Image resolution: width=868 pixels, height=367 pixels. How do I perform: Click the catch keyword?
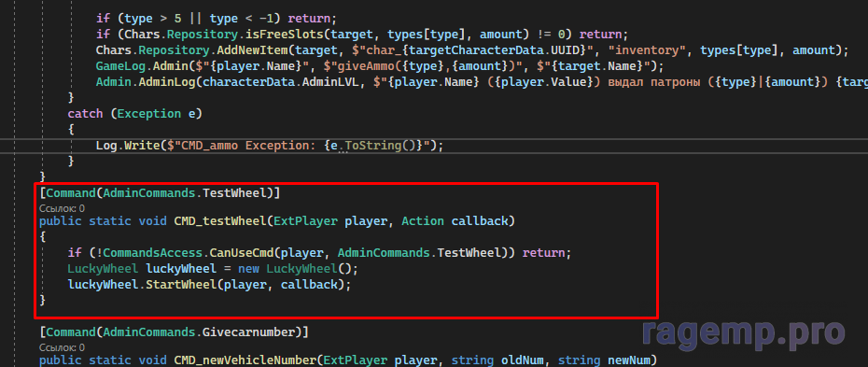(85, 114)
